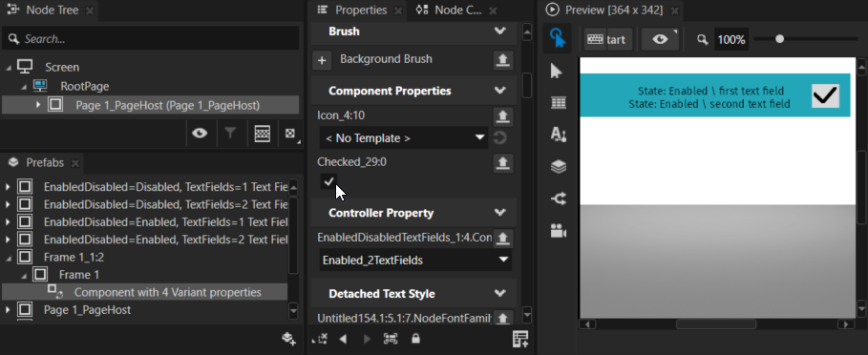The width and height of the screenshot is (868, 355).
Task: Click the checkmark box in Preview canvas
Action: (x=825, y=95)
